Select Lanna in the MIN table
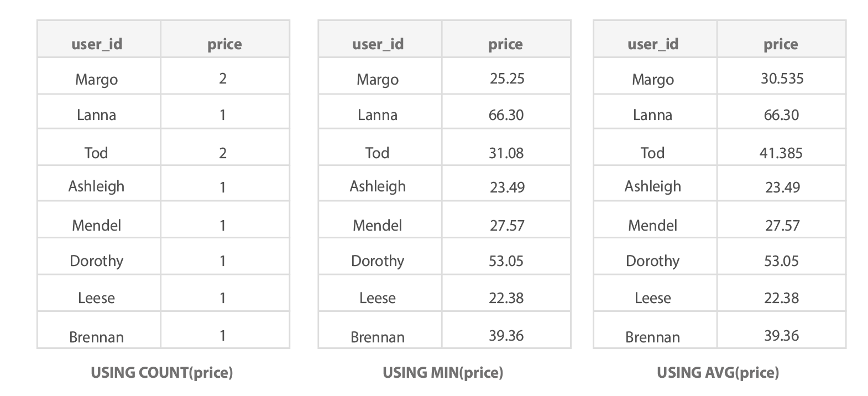This screenshot has height=396, width=868. pos(378,115)
